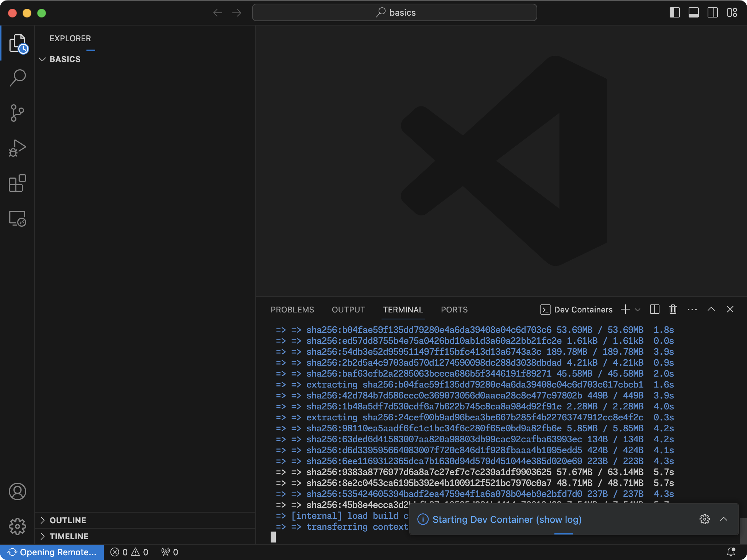Image resolution: width=747 pixels, height=560 pixels.
Task: Open the Remote Explorer view
Action: click(x=18, y=218)
